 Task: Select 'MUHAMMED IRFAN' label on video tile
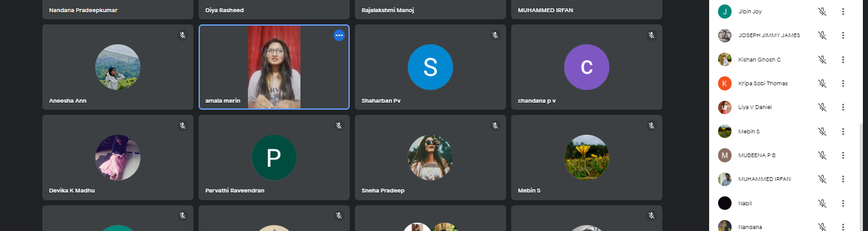pos(546,11)
